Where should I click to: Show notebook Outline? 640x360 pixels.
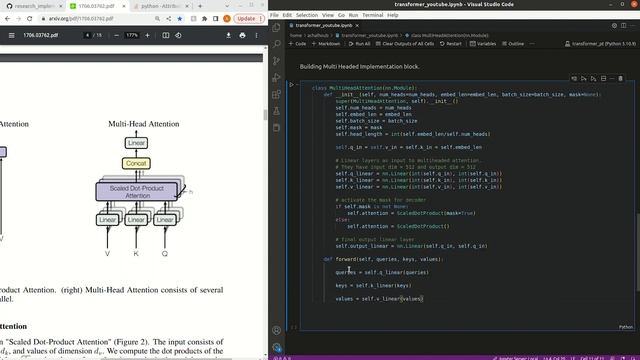click(513, 44)
